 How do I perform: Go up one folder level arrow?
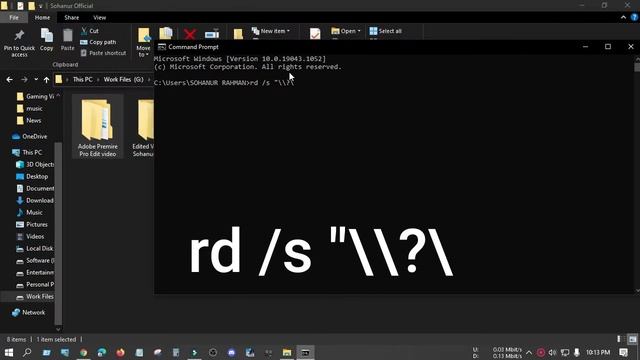coord(47,80)
